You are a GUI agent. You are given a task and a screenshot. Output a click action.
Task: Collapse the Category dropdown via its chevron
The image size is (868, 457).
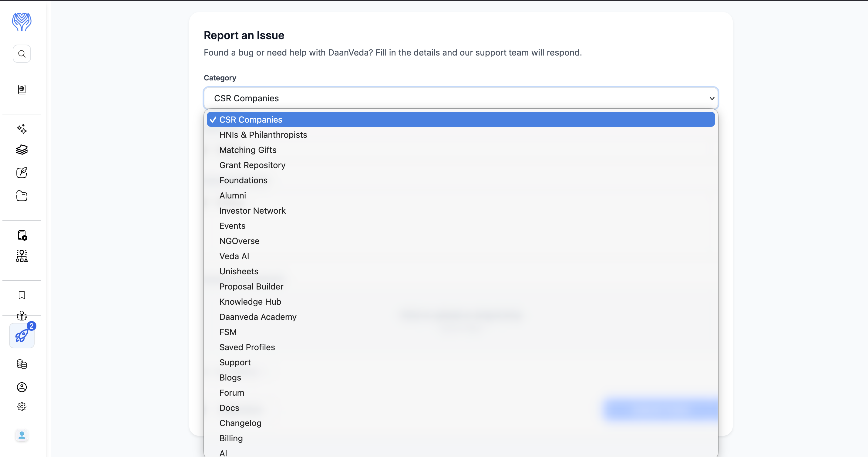point(712,98)
